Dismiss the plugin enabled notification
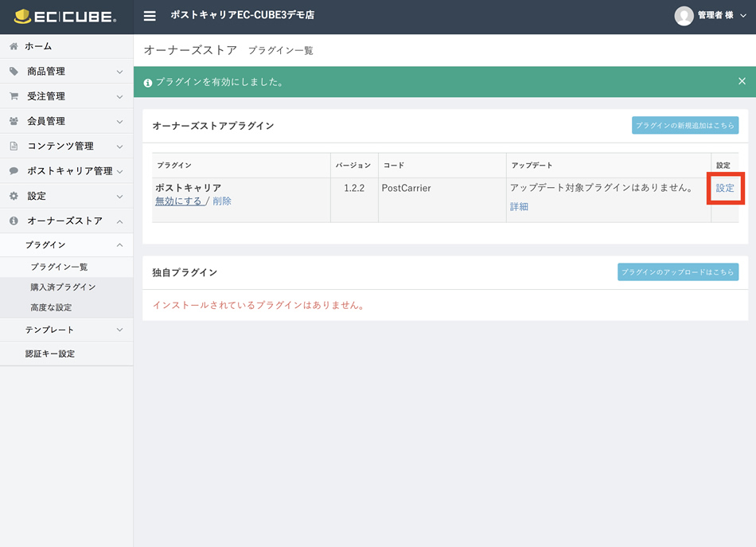 click(742, 81)
